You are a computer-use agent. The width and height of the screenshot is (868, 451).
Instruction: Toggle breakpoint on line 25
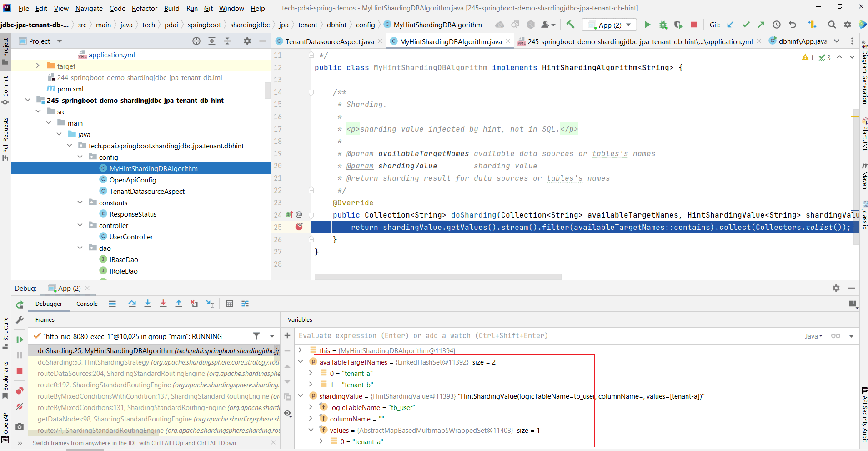(x=299, y=227)
